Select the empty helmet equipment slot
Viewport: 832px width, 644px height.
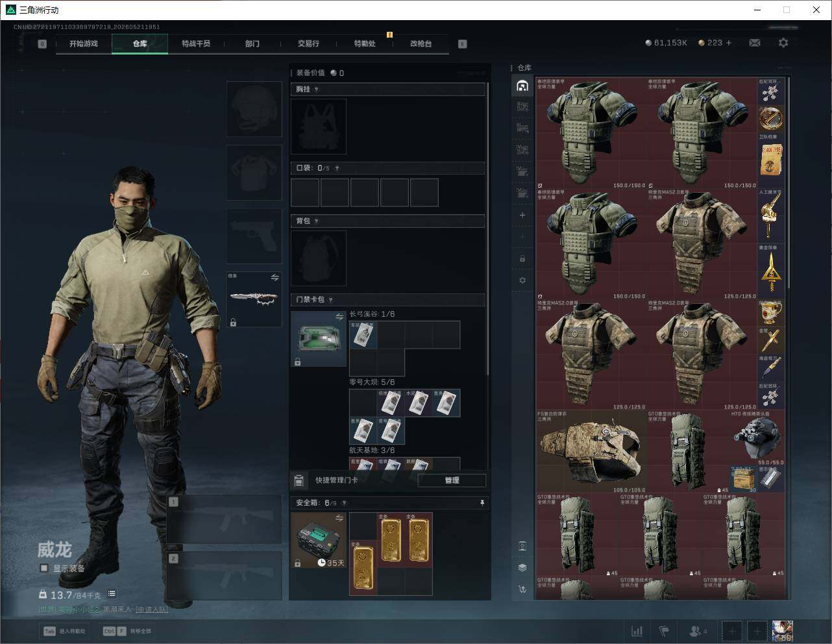click(x=254, y=108)
